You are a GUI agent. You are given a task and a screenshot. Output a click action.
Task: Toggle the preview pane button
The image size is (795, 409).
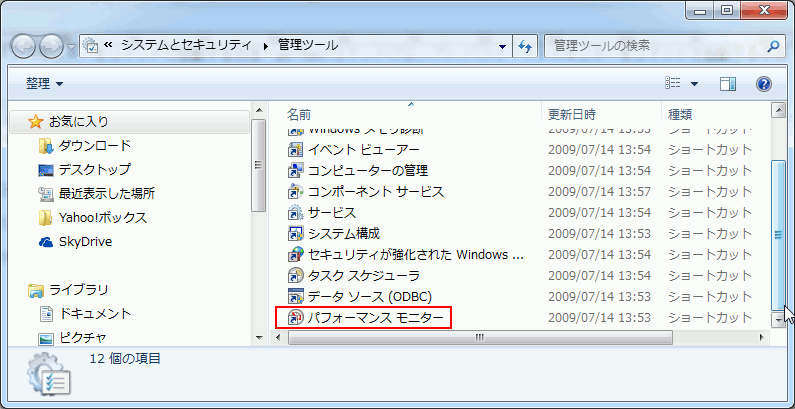click(x=728, y=84)
